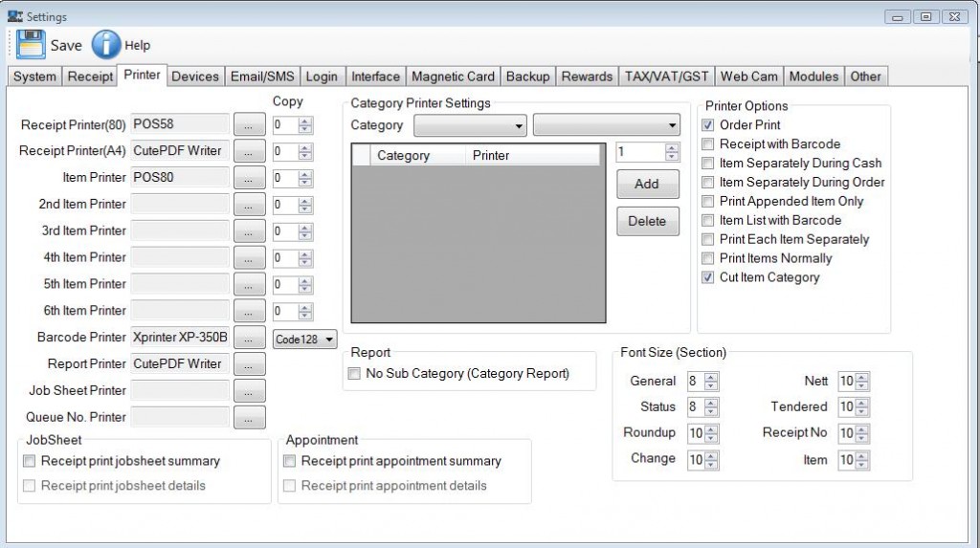Screen dimensions: 980x548
Task: Click the Roundup font size stepper
Action: [x=711, y=433]
